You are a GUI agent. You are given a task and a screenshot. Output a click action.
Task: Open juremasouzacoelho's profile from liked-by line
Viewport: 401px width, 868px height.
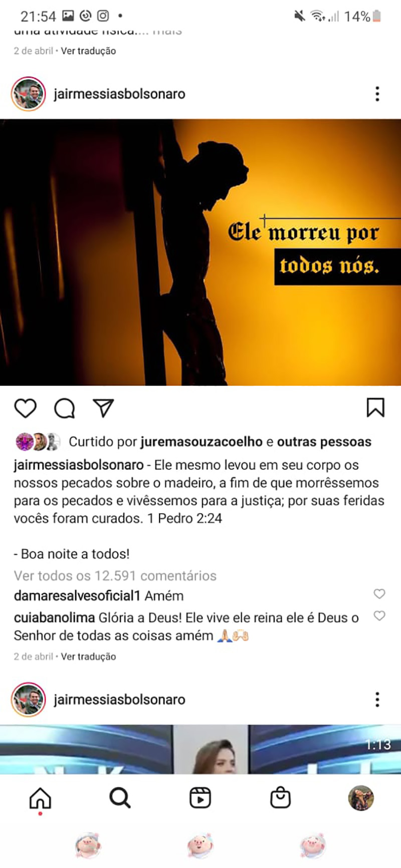click(202, 442)
